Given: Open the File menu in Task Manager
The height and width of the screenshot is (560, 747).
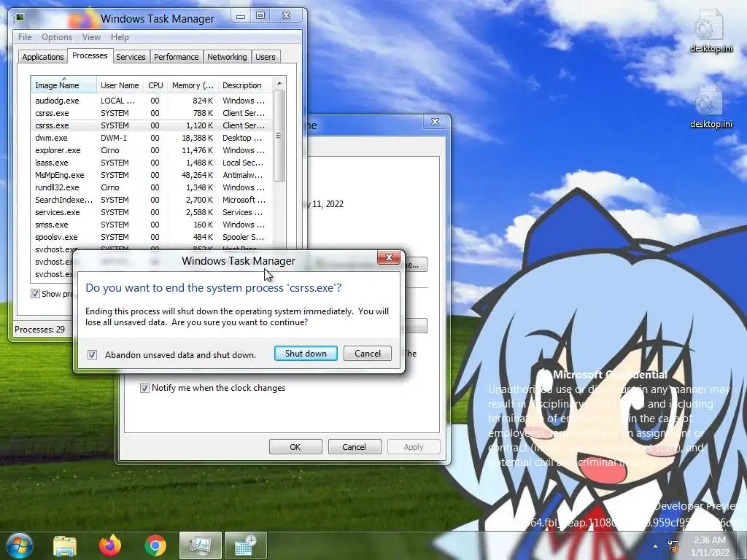Looking at the screenshot, I should 25,37.
